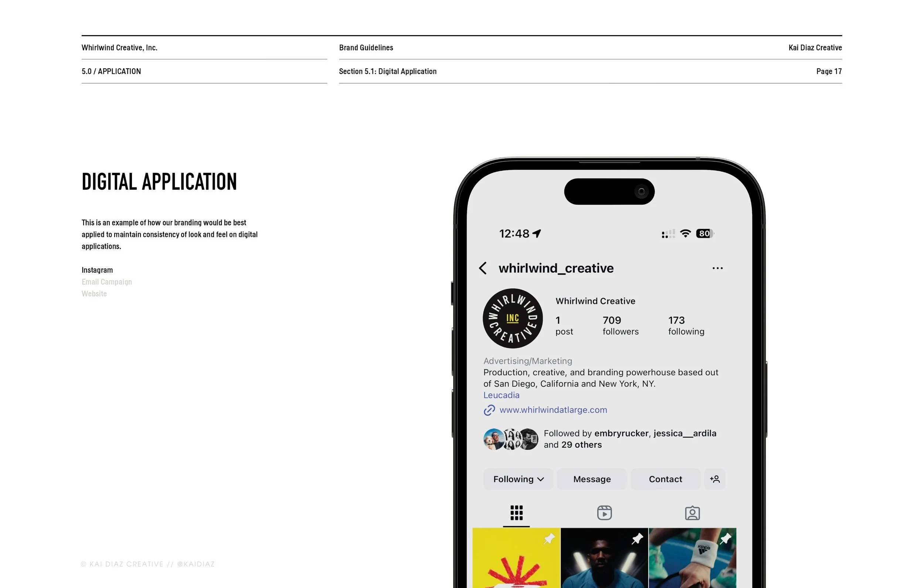Click the add suggested people icon button
Image resolution: width=924 pixels, height=588 pixels.
click(x=714, y=479)
